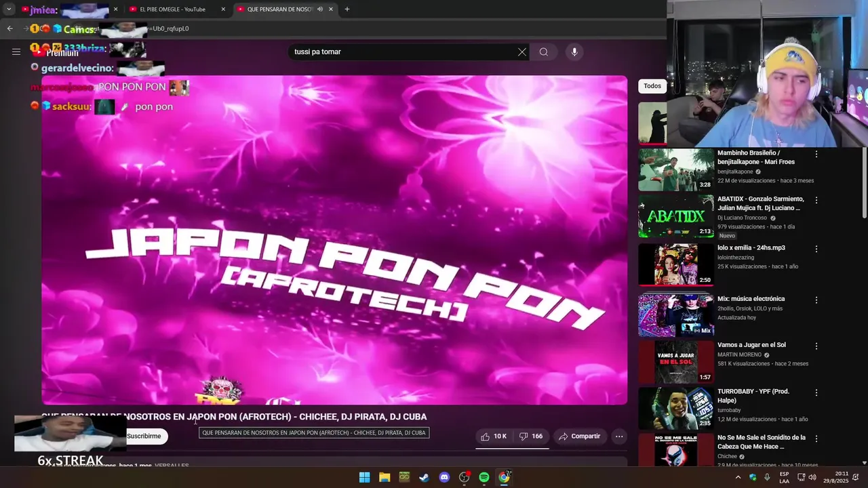Like the video showing 10 K likes
Screen dimensions: 868x488
494,436
